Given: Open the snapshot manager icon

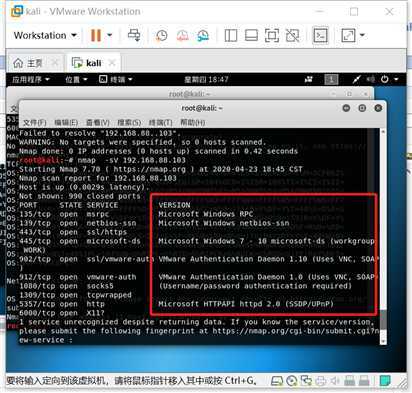Looking at the screenshot, I should pyautogui.click(x=203, y=35).
